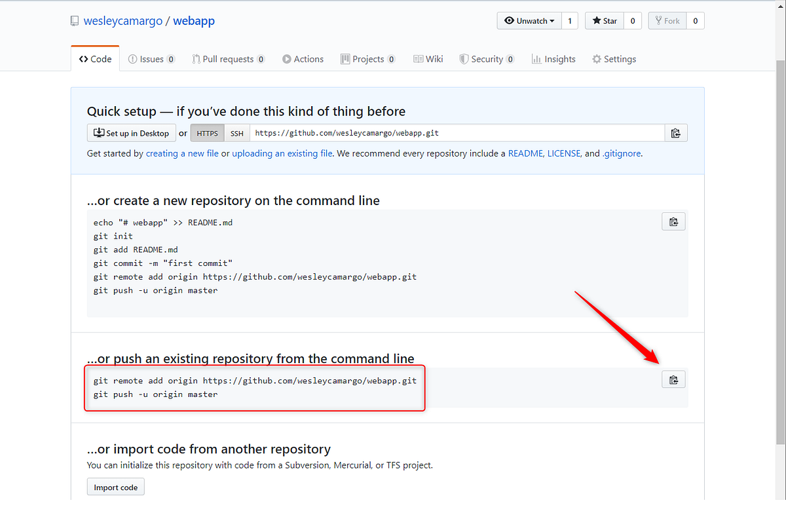
Task: Copy the command line repository creation commands
Action: 673,221
